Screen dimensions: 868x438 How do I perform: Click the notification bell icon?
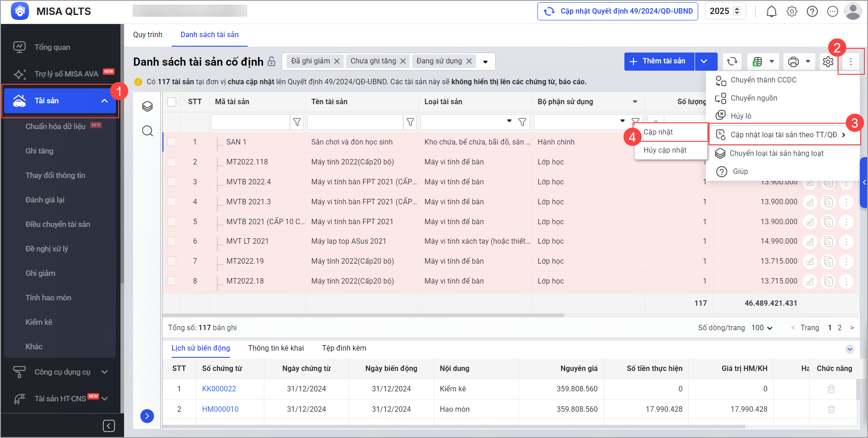(x=771, y=11)
